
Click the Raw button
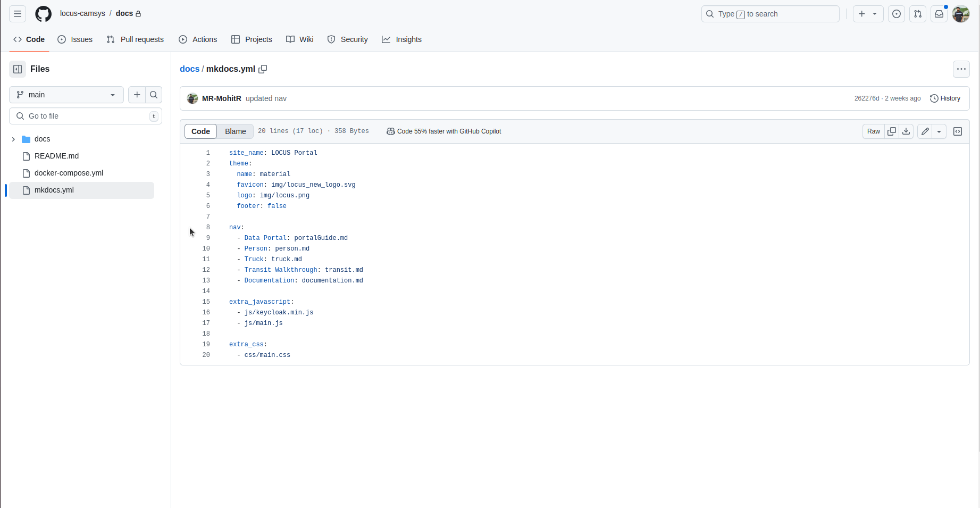873,131
